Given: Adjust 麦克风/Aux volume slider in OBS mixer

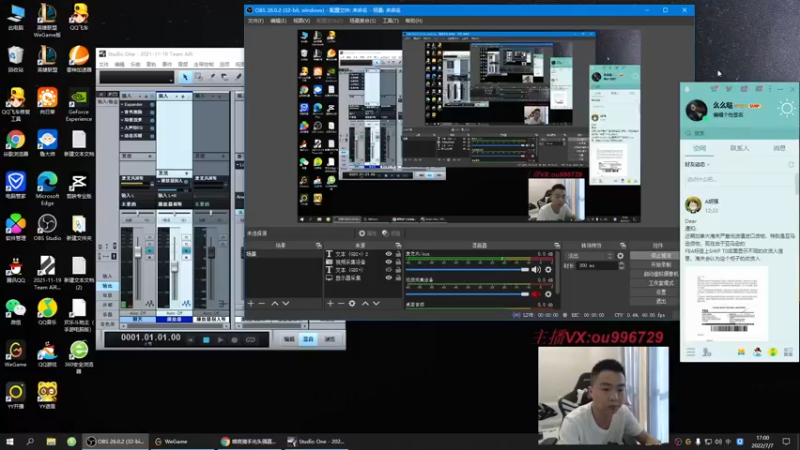Looking at the screenshot, I should 467,269.
